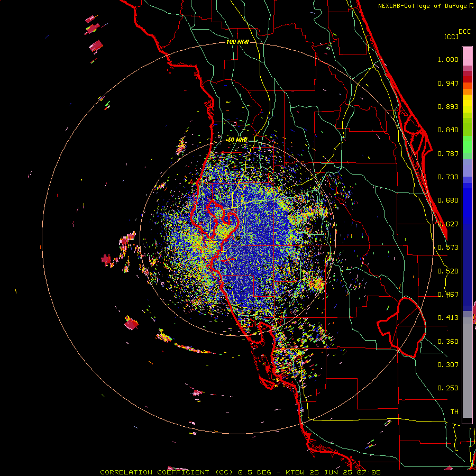The image size is (476, 476).
Task: Click the Lake Okeechobee red outline
Action: pyautogui.click(x=401, y=327)
